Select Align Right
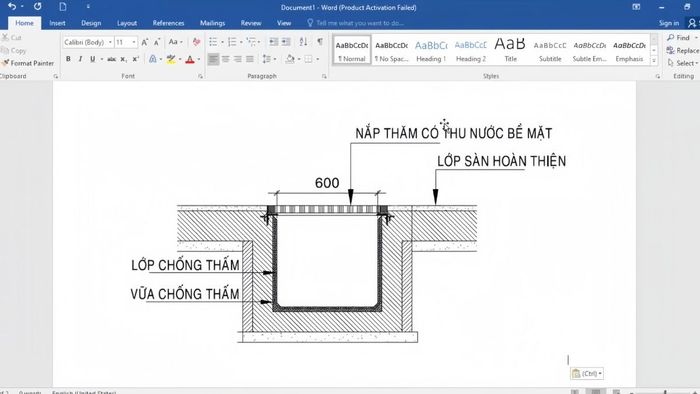Image resolution: width=700 pixels, height=394 pixels. (238, 59)
